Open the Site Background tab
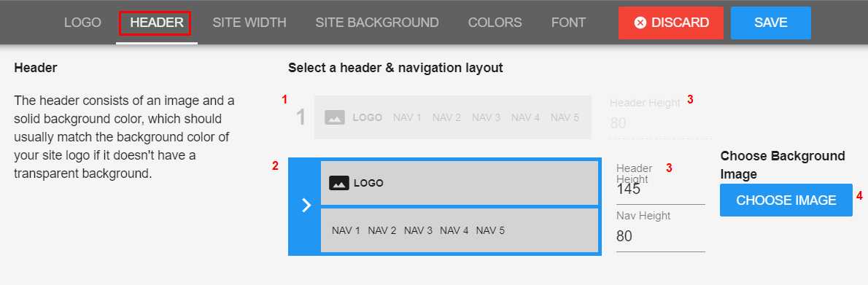The image size is (868, 285). [377, 23]
